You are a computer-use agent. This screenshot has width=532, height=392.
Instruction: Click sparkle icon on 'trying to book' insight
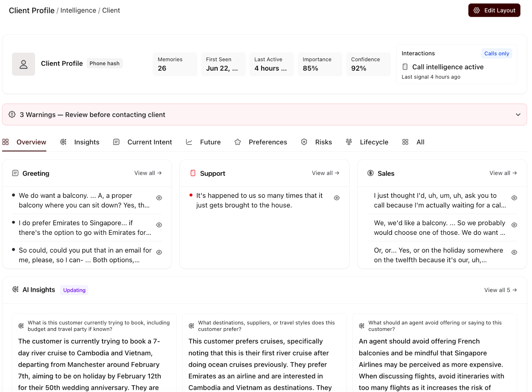[21, 326]
